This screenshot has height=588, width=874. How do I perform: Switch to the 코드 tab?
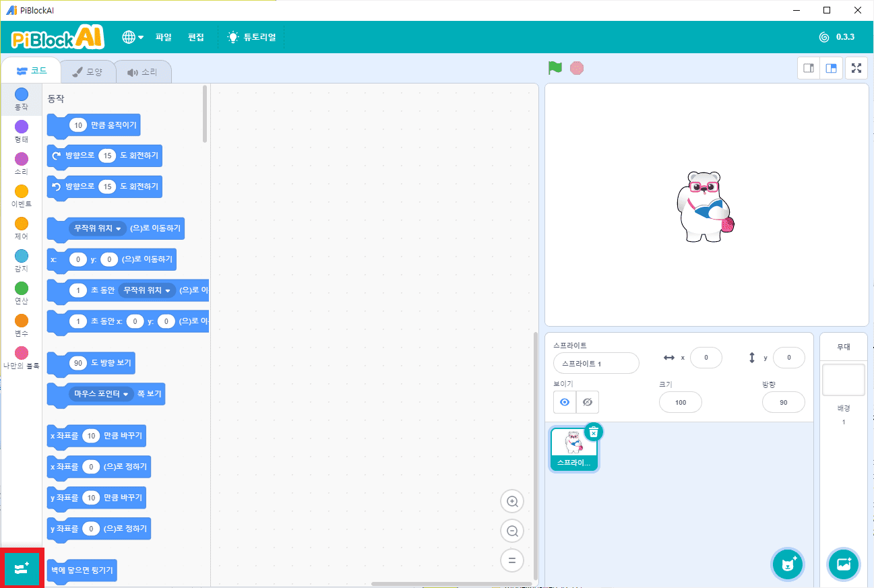[31, 71]
